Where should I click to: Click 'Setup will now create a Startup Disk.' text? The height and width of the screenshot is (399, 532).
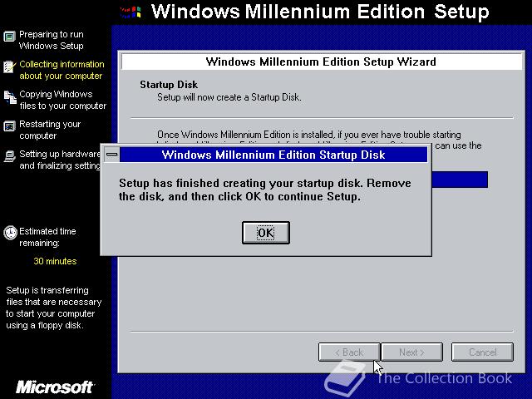(x=229, y=97)
